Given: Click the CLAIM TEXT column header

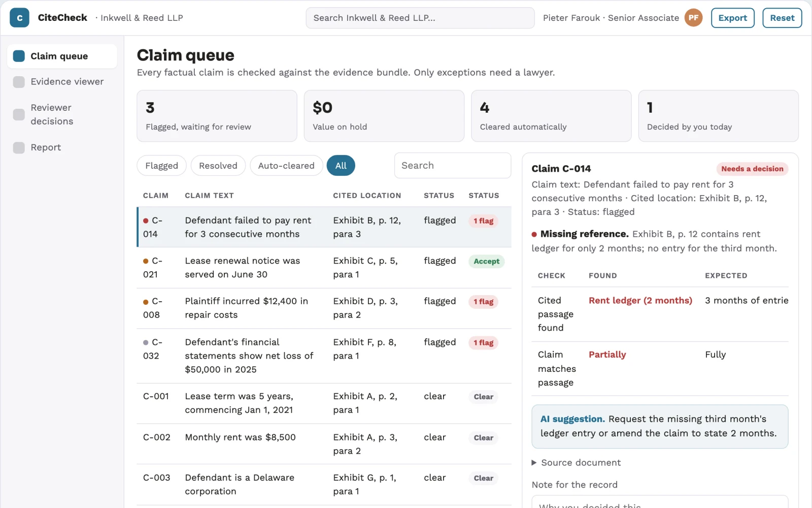Looking at the screenshot, I should (x=209, y=196).
